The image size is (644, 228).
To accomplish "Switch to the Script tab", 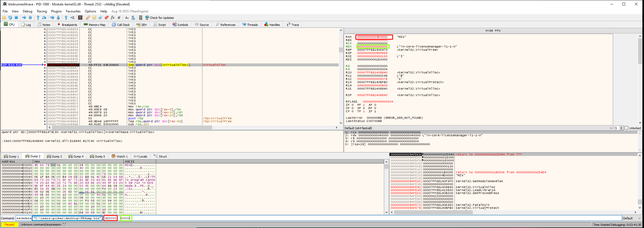I will coord(160,25).
